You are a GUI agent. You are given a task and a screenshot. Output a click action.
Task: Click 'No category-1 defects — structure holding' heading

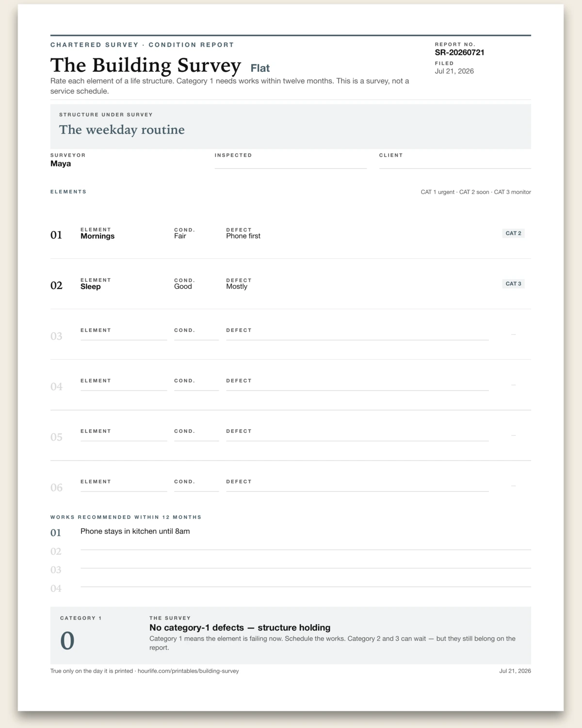[240, 628]
